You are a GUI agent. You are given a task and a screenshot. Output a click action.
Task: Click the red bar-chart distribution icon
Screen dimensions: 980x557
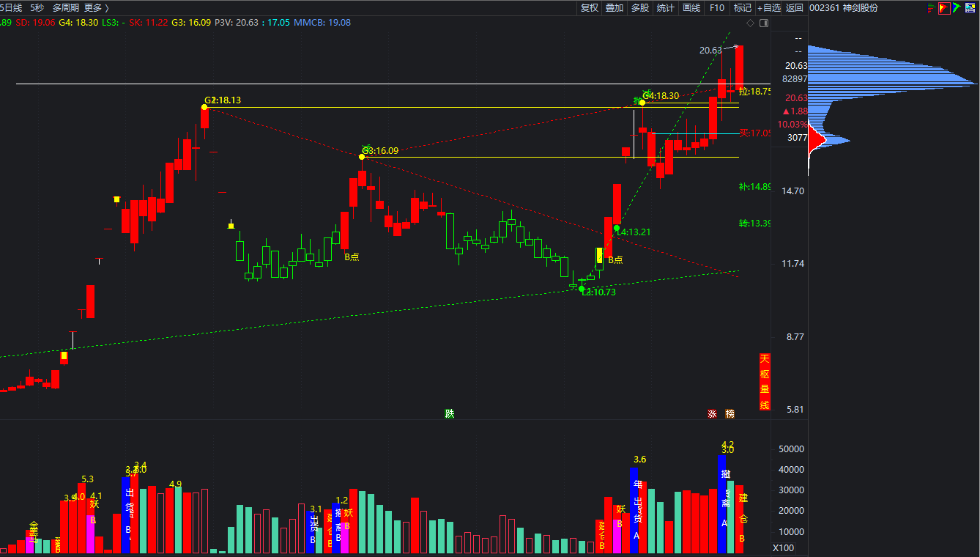pos(932,8)
